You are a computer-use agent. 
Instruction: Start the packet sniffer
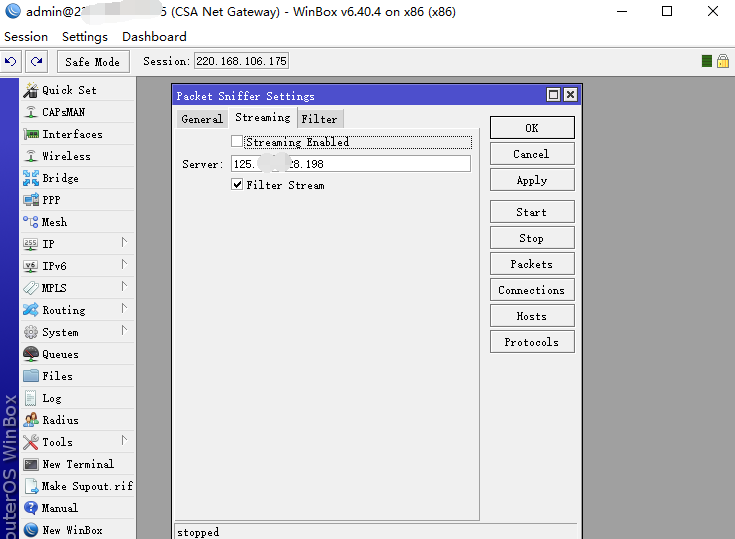coord(532,212)
